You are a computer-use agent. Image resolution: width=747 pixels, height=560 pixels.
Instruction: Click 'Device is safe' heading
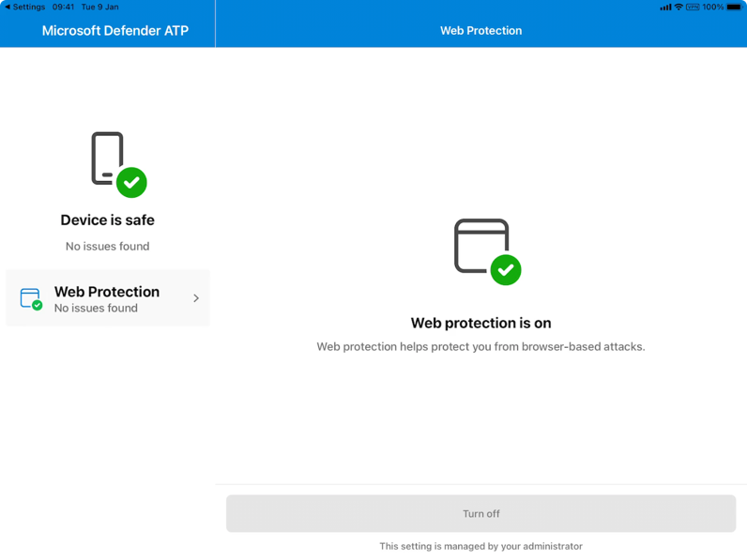108,220
